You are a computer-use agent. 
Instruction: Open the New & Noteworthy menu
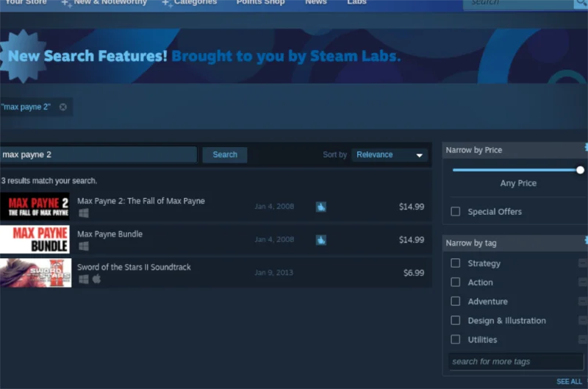point(110,2)
